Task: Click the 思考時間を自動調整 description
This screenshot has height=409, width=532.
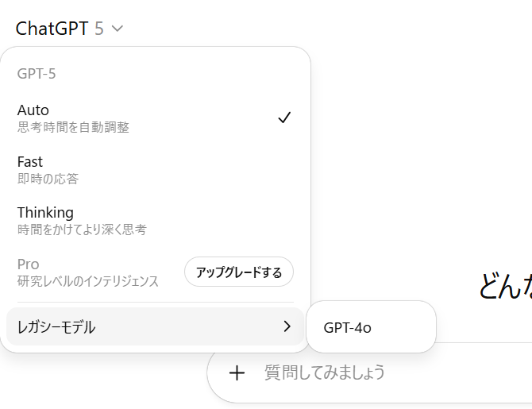Action: click(73, 127)
